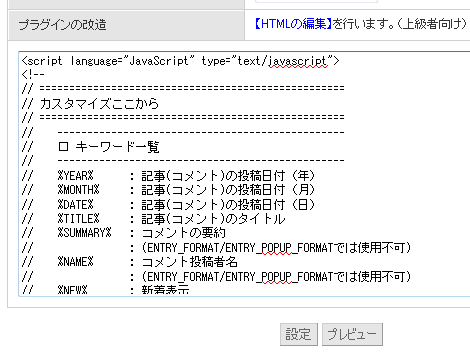Click the カスタマイズここから comment line
Screen dimensions: 470x362
pyautogui.click(x=90, y=104)
